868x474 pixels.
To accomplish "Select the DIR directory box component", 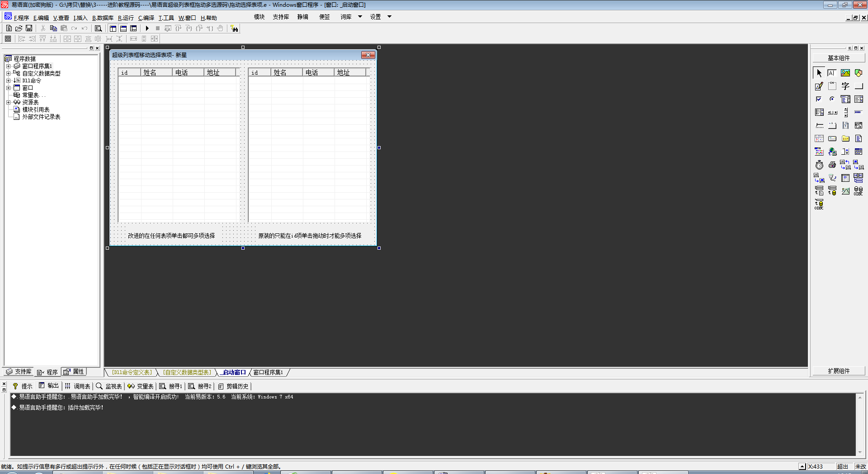I will coord(845,138).
